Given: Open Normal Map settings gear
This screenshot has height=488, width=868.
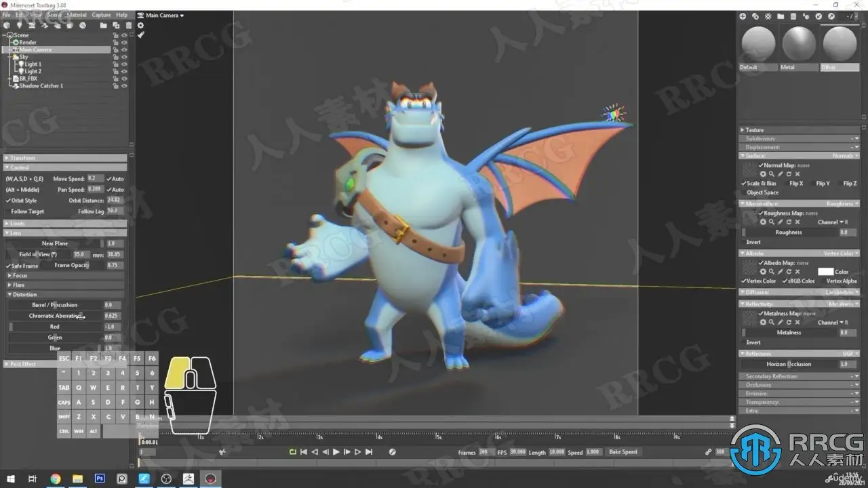Looking at the screenshot, I should point(763,174).
